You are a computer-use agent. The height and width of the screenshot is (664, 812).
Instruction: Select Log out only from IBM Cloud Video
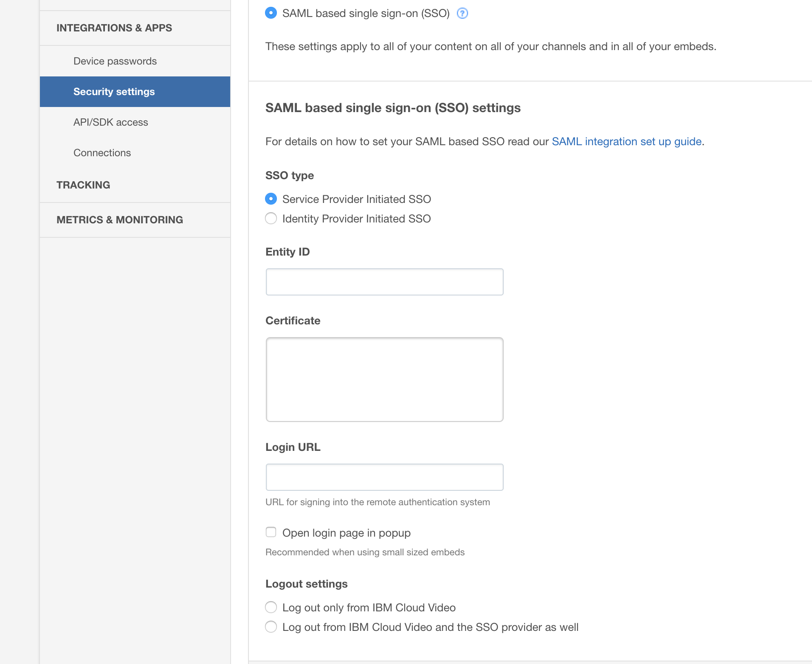click(271, 607)
